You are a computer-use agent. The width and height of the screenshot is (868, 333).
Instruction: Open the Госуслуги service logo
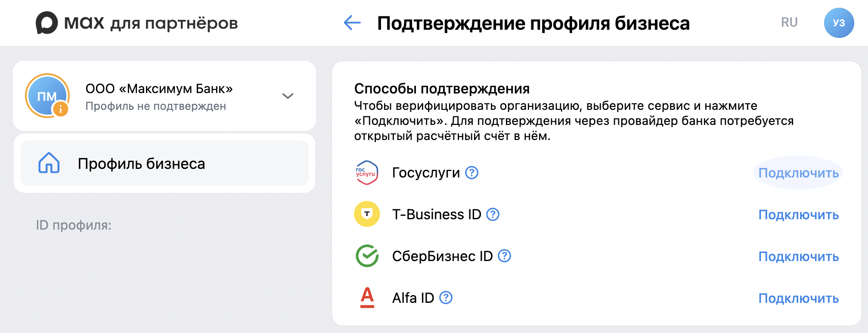click(x=366, y=173)
